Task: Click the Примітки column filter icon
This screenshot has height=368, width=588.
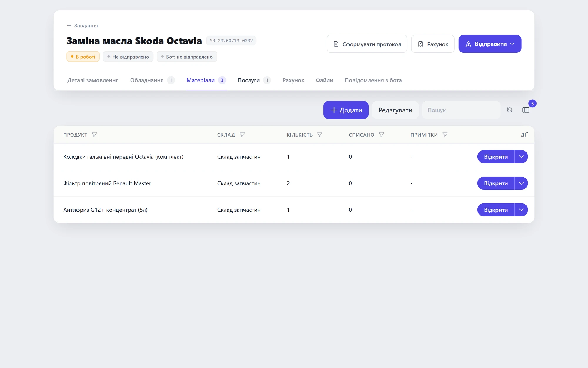Action: coord(445,135)
